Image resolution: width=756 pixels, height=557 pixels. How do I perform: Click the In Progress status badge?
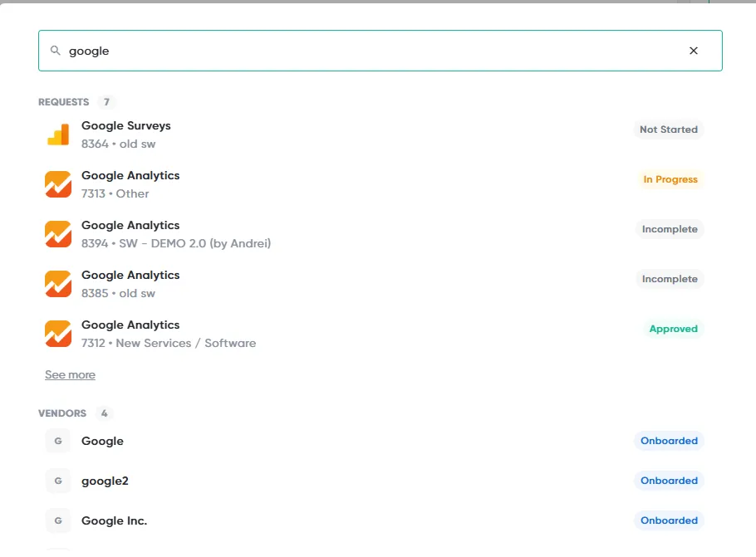point(670,179)
